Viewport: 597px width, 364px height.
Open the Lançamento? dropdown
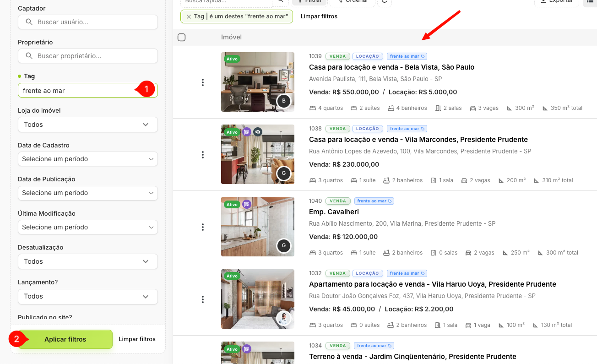coord(88,296)
